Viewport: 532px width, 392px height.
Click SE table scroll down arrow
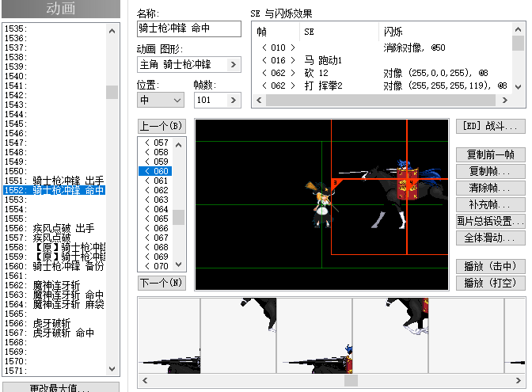518,87
